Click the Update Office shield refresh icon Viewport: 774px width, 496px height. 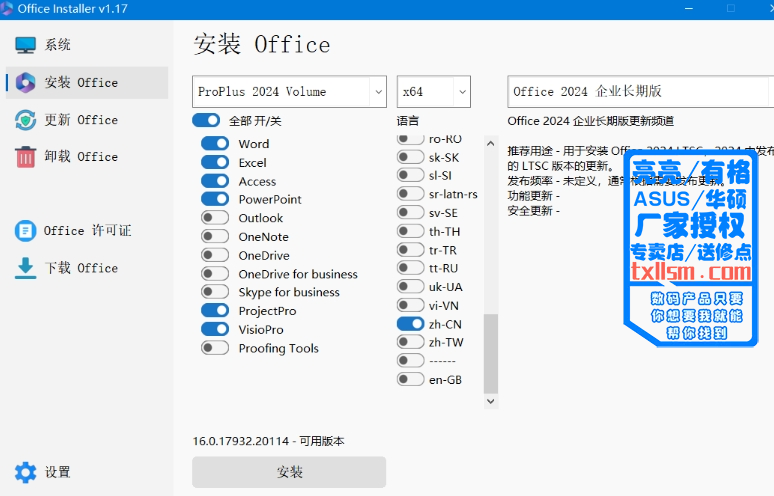[25, 120]
